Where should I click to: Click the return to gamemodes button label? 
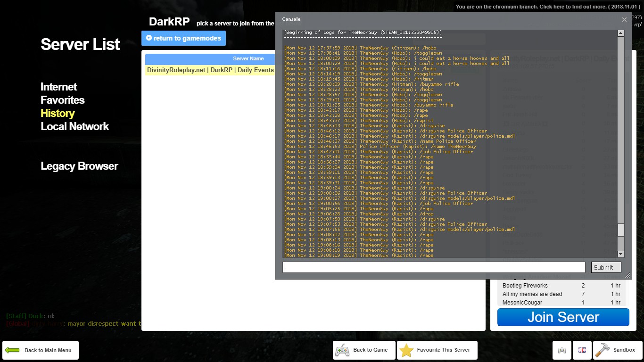pos(187,38)
